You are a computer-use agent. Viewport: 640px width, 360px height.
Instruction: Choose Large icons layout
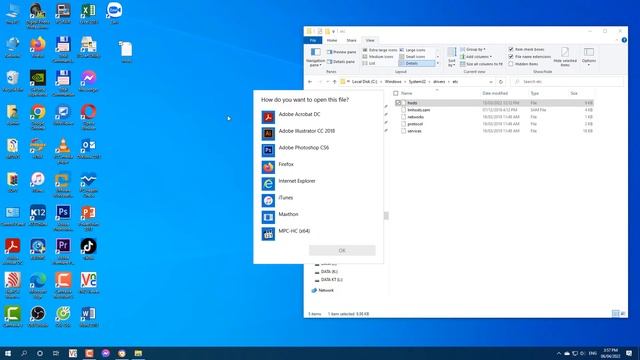(x=413, y=50)
